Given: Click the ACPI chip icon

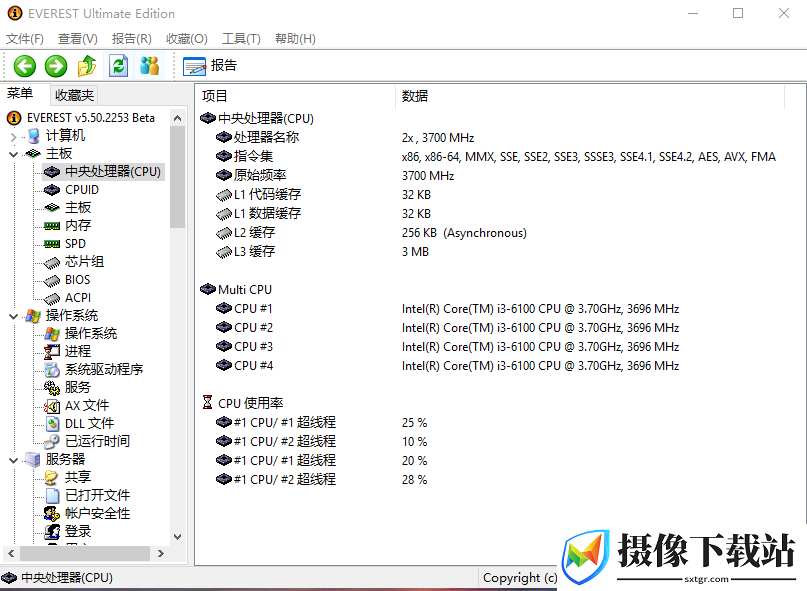Looking at the screenshot, I should coord(52,299).
